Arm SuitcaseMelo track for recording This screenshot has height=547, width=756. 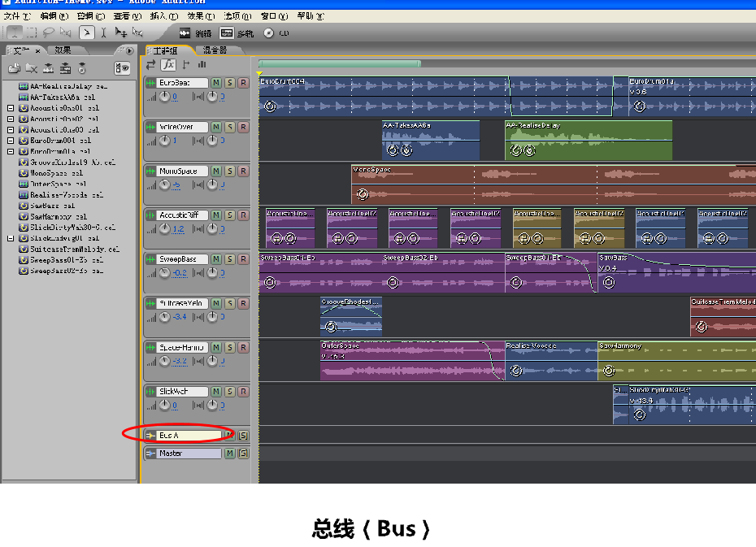coord(244,304)
